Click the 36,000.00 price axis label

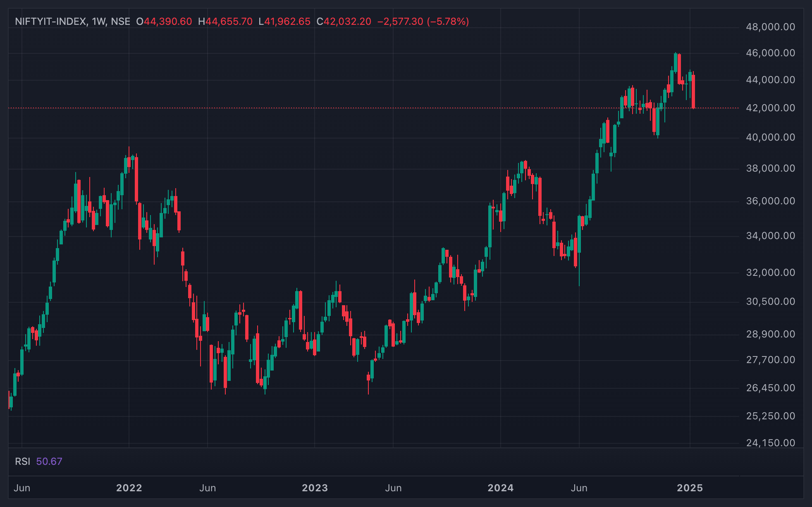(771, 201)
